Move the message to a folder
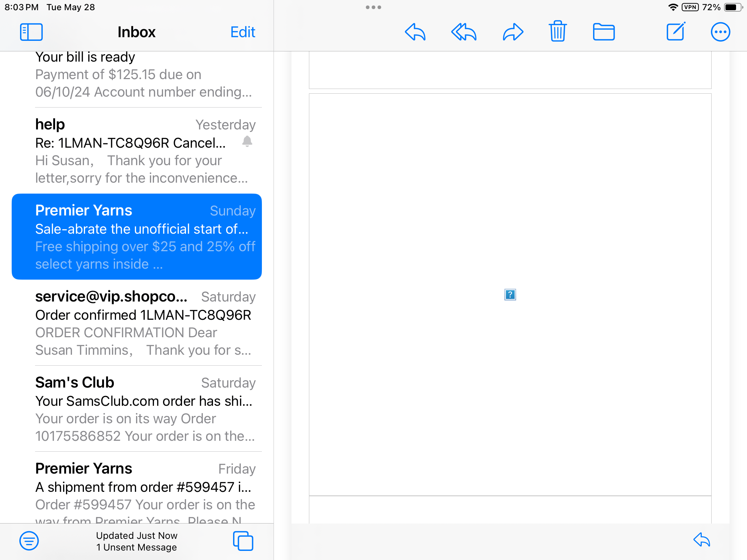Screen dimensions: 747x560 tap(604, 32)
